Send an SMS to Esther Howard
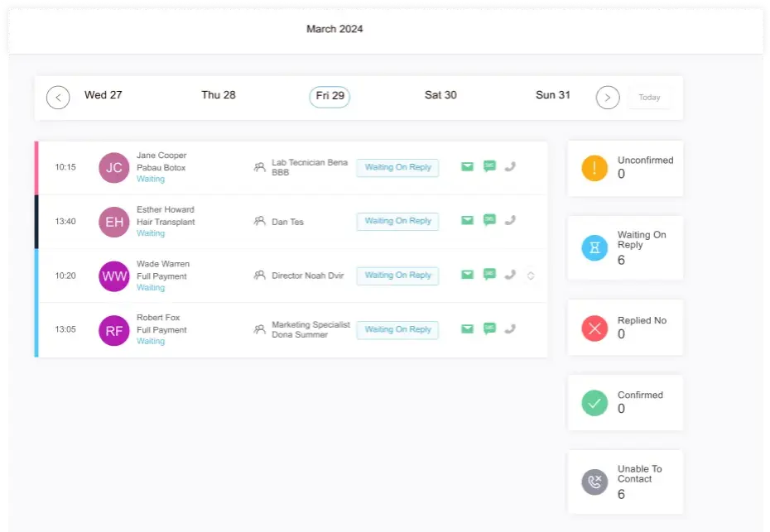 (x=489, y=220)
